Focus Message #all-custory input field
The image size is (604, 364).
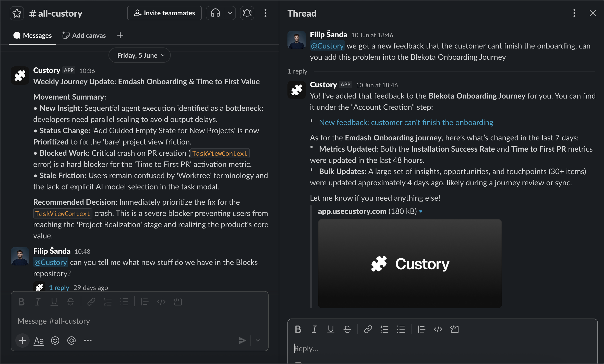140,321
